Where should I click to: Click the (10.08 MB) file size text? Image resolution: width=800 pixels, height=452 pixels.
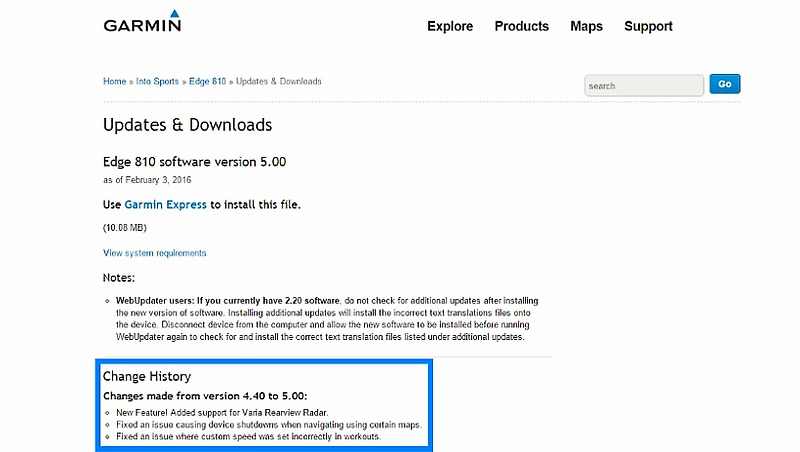[124, 228]
